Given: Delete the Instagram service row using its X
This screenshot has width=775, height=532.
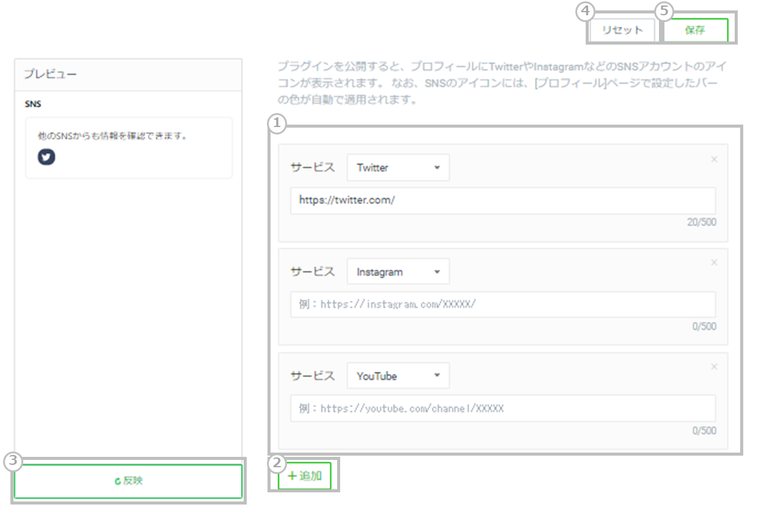Looking at the screenshot, I should coord(714,263).
